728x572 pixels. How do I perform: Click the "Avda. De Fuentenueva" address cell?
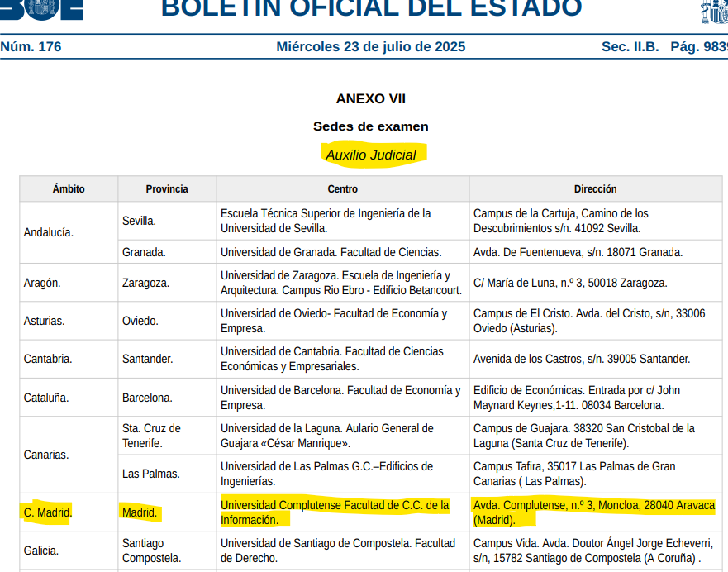coord(596,252)
